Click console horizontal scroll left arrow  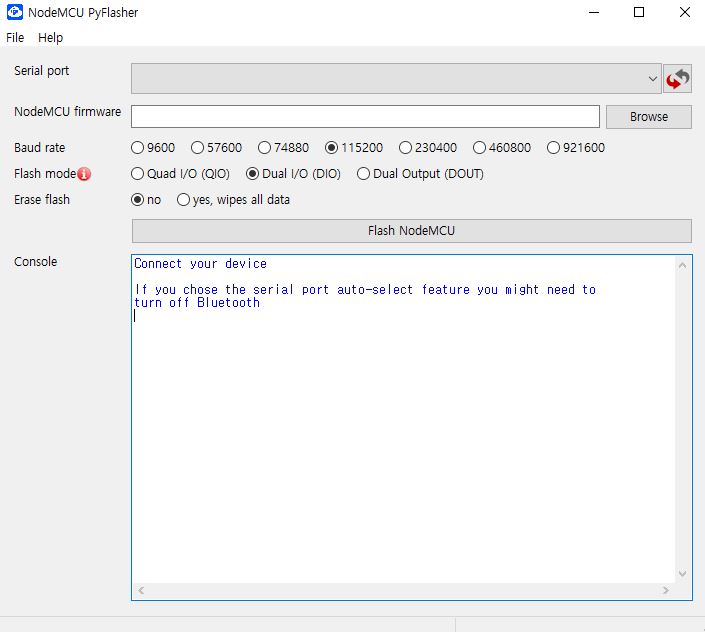point(141,591)
